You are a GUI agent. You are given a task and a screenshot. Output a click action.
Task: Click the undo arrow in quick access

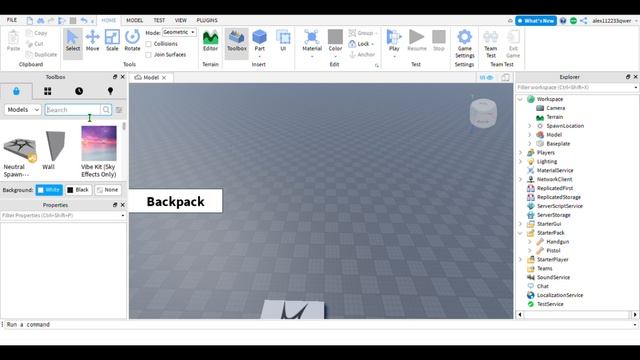84,20
